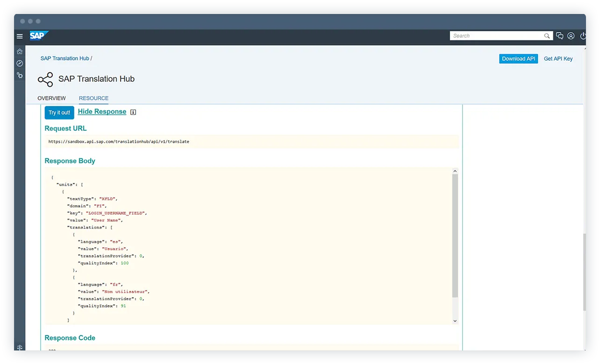Viewport: 600px width, 364px height.
Task: Click the magnifier search icon
Action: pos(547,36)
